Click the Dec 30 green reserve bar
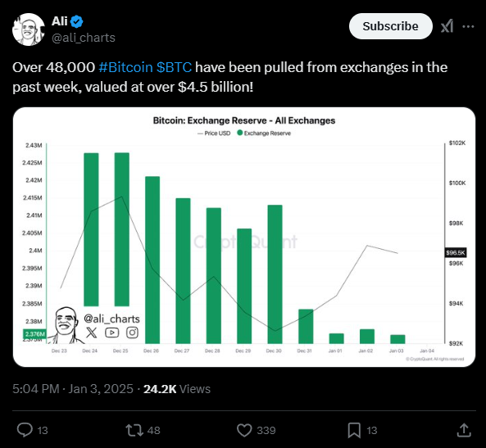Image resolution: width=486 pixels, height=448 pixels. click(x=275, y=274)
